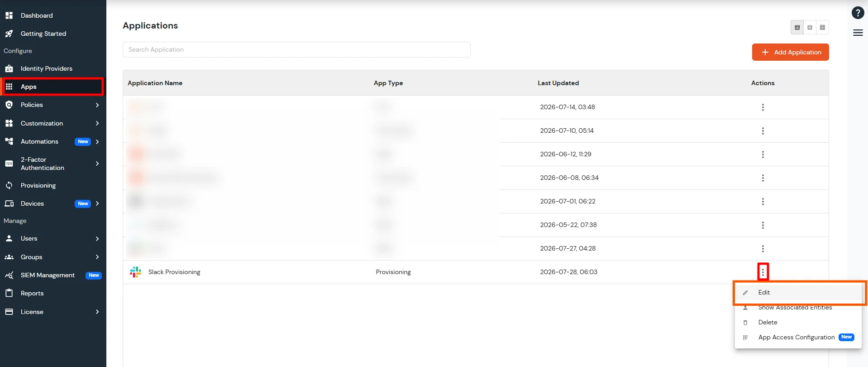Focus the Search Application field

tap(296, 50)
